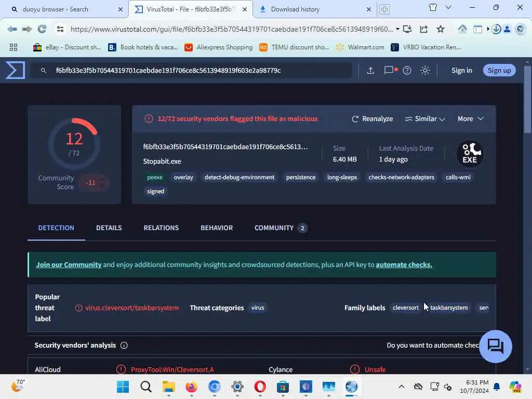The image size is (532, 399).
Task: Open the chat bubble floating button
Action: click(495, 347)
